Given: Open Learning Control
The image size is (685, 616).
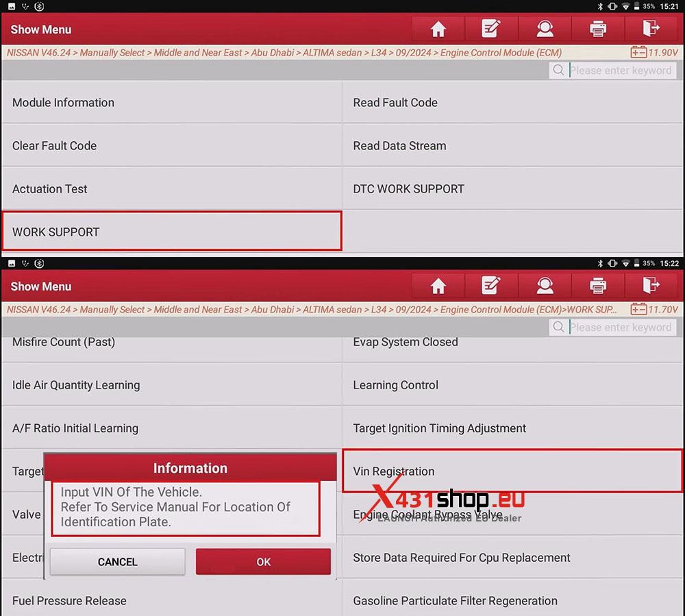Looking at the screenshot, I should (513, 385).
